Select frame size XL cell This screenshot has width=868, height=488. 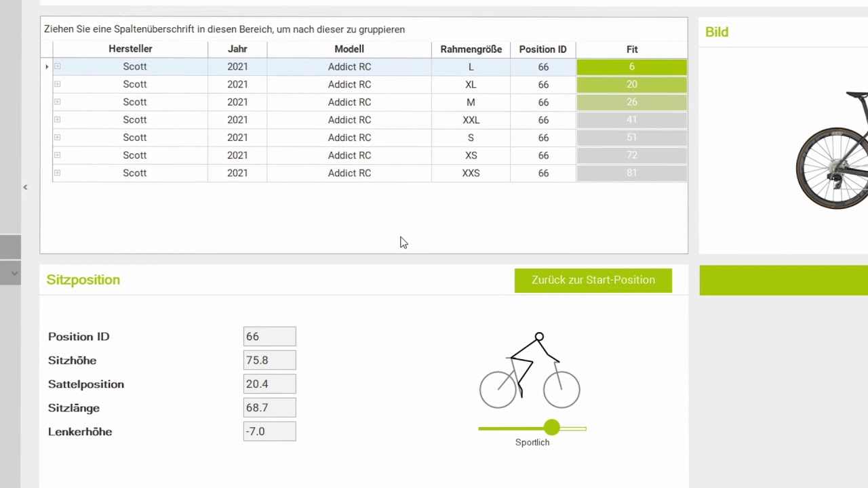pos(471,84)
